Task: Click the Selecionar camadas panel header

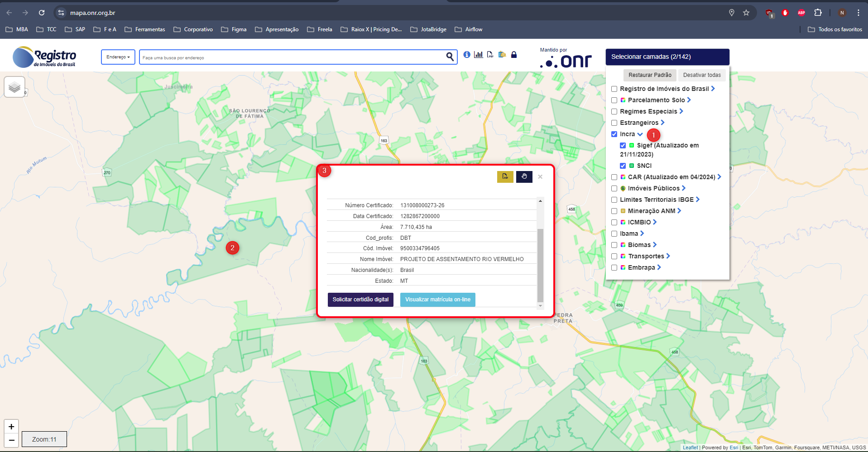Action: pyautogui.click(x=667, y=57)
